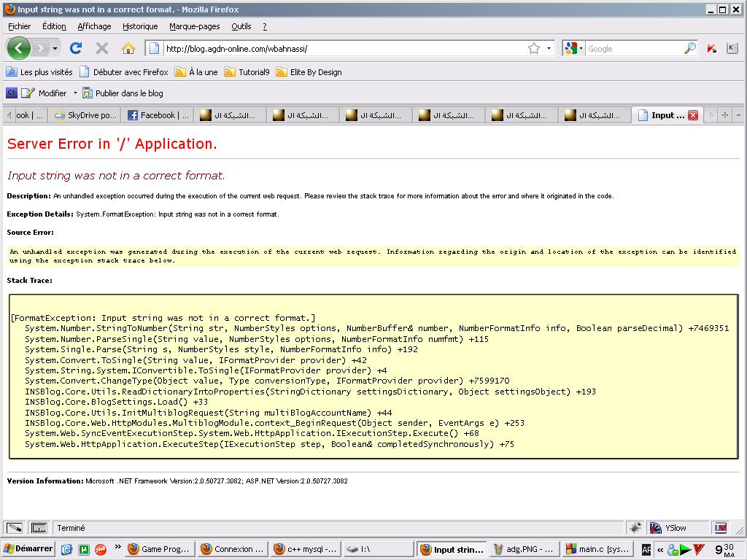
Task: Click the leftmost status bar icon
Action: pyautogui.click(x=15, y=528)
